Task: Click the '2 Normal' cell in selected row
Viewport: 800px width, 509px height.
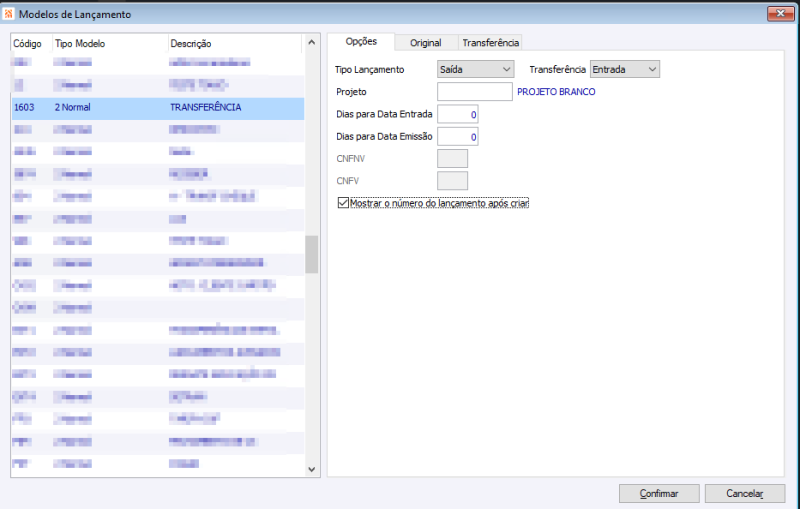Action: coord(72,108)
